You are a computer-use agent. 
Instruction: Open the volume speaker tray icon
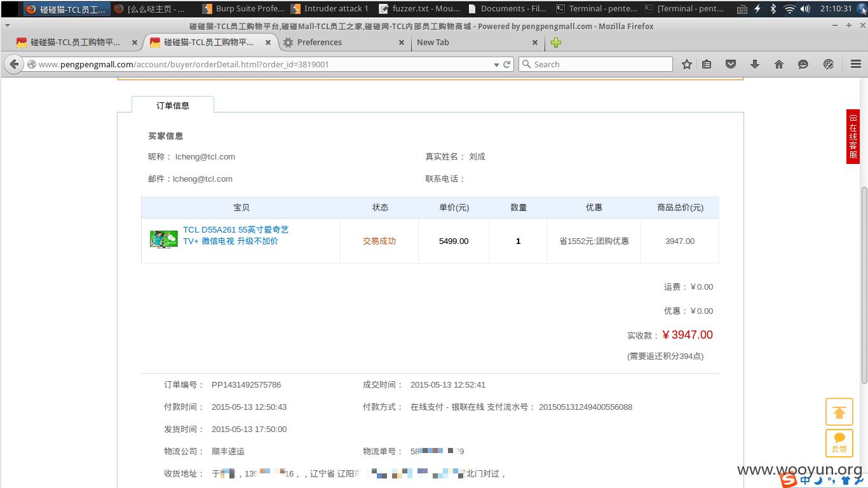[805, 9]
